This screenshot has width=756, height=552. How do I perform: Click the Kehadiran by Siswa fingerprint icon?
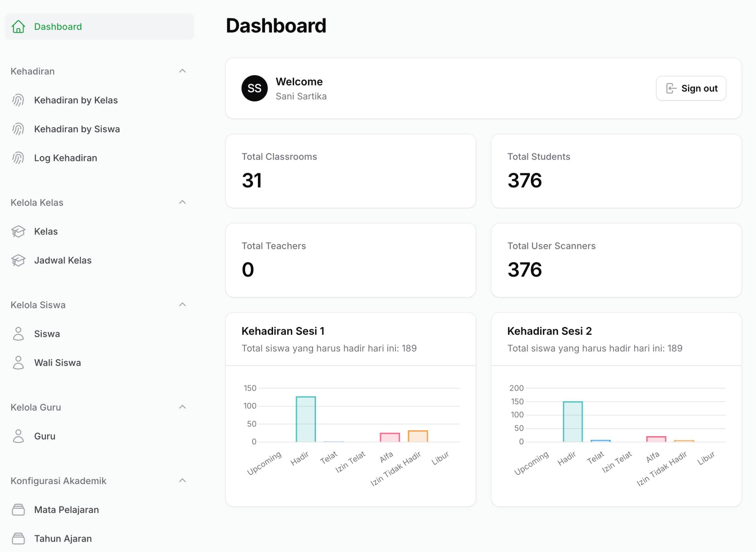(x=18, y=129)
